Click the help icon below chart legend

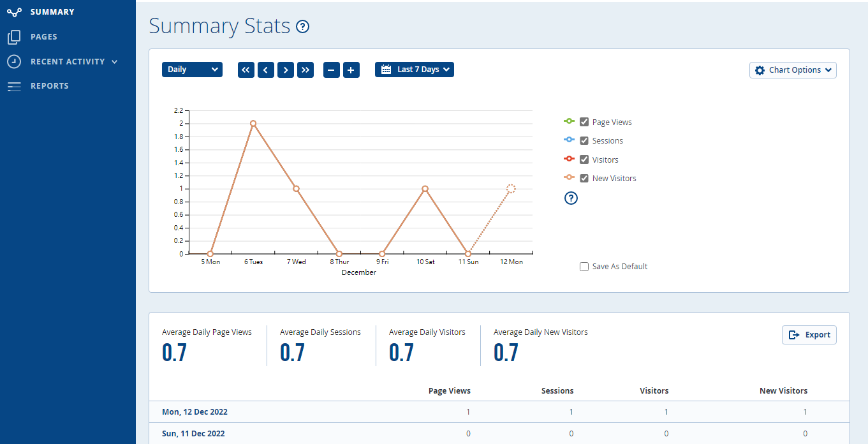point(571,198)
